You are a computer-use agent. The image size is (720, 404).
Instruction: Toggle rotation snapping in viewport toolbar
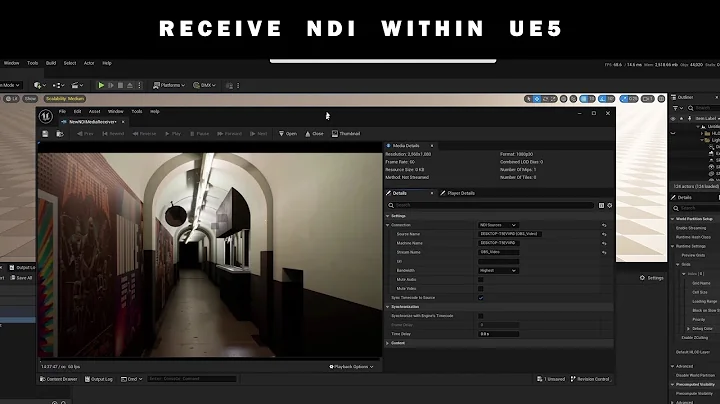click(602, 99)
